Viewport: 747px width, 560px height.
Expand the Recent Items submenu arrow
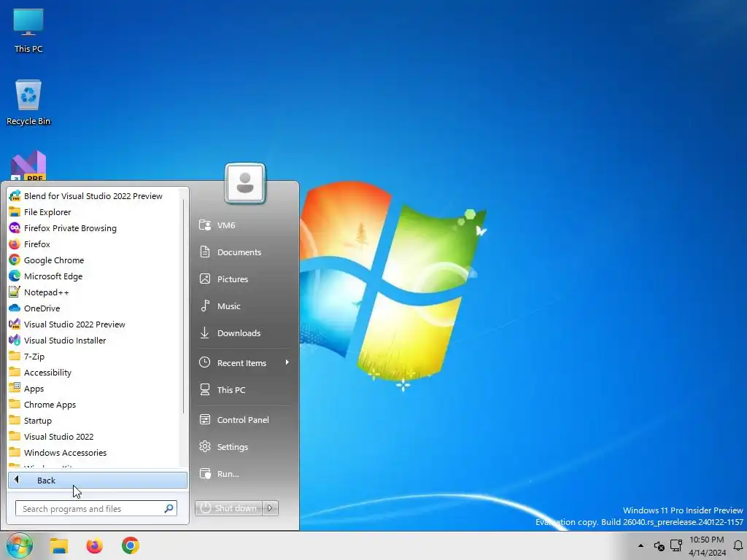[x=287, y=362]
